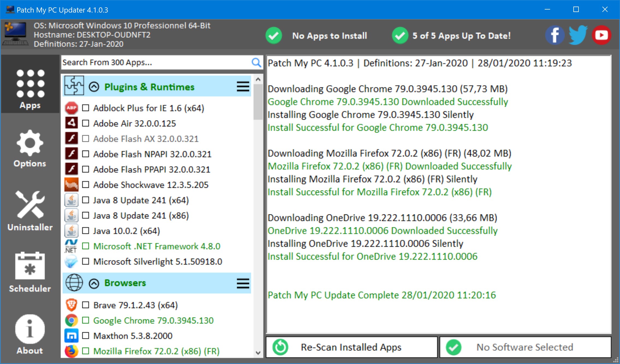Screen dimensions: 620x364
Task: Open the Uninstaller section
Action: click(30, 211)
